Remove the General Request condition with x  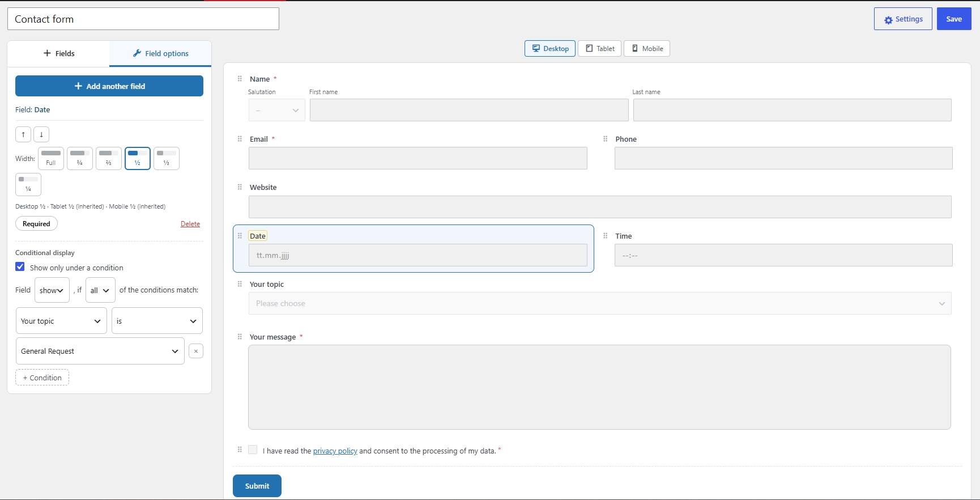pos(196,351)
